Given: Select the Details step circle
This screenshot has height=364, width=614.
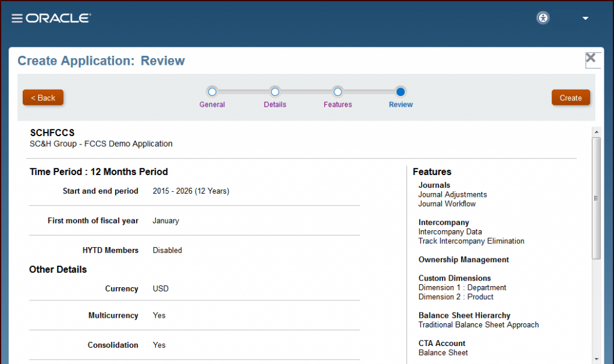Looking at the screenshot, I should [275, 92].
